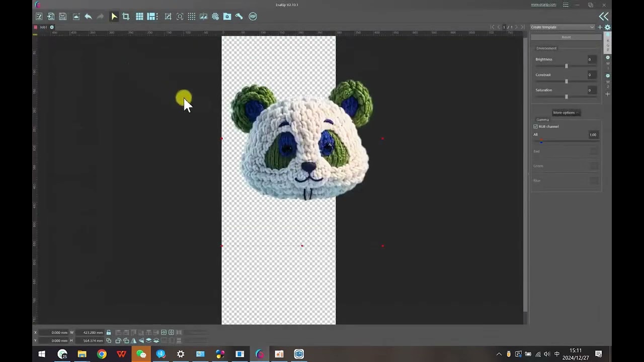Open the Create template dropdown
Image resolution: width=644 pixels, height=362 pixels.
tap(562, 27)
